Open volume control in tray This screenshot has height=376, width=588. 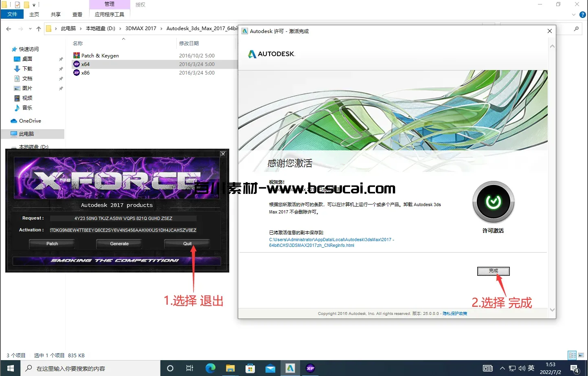(522, 368)
